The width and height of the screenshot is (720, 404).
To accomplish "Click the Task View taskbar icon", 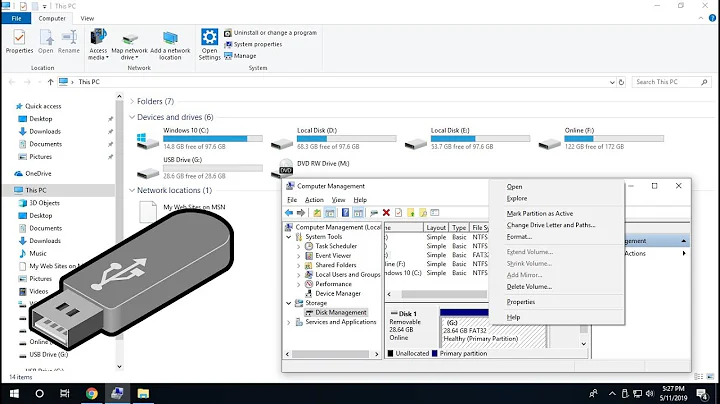I will click(65, 393).
